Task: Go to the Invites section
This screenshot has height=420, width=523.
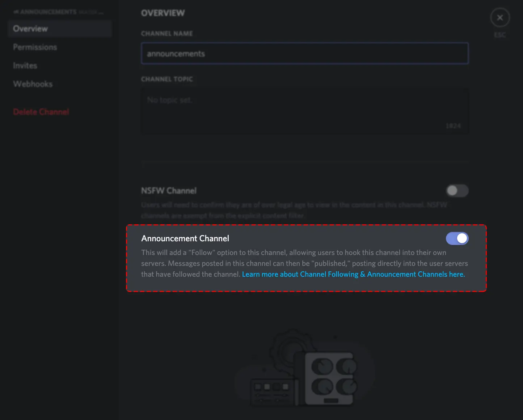Action: pyautogui.click(x=25, y=65)
